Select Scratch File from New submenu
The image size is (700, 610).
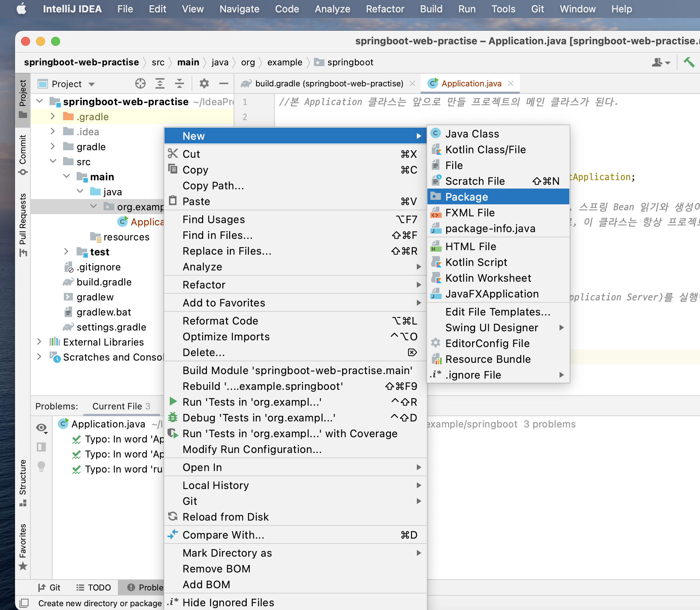coord(498,181)
